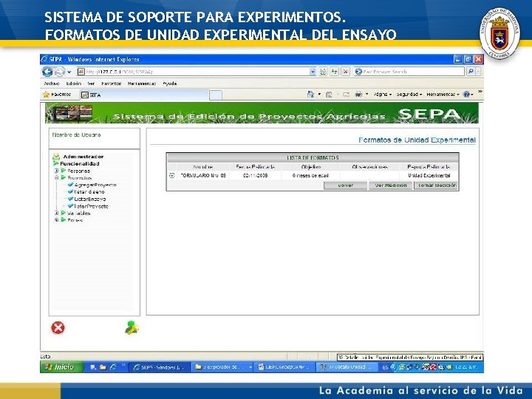Image resolution: width=532 pixels, height=399 pixels.
Task: Select the FORMULARIO Nro 05 row radio button
Action: click(172, 175)
